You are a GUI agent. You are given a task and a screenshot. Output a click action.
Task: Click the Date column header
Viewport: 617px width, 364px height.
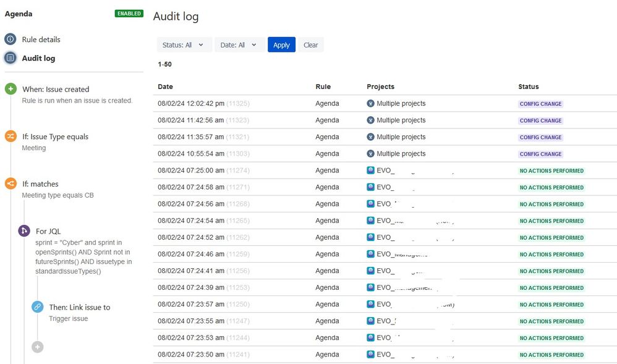(x=165, y=87)
